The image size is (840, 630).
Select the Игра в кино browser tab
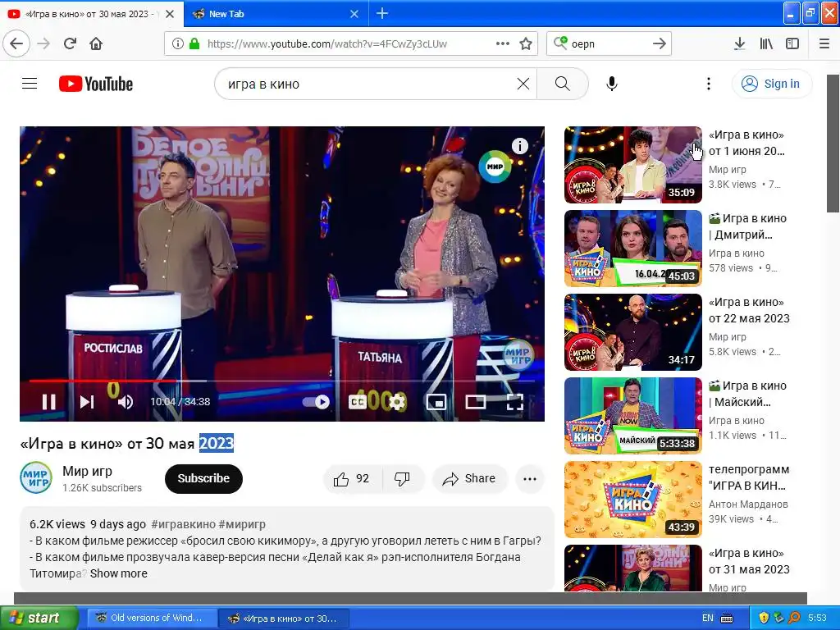click(x=92, y=14)
